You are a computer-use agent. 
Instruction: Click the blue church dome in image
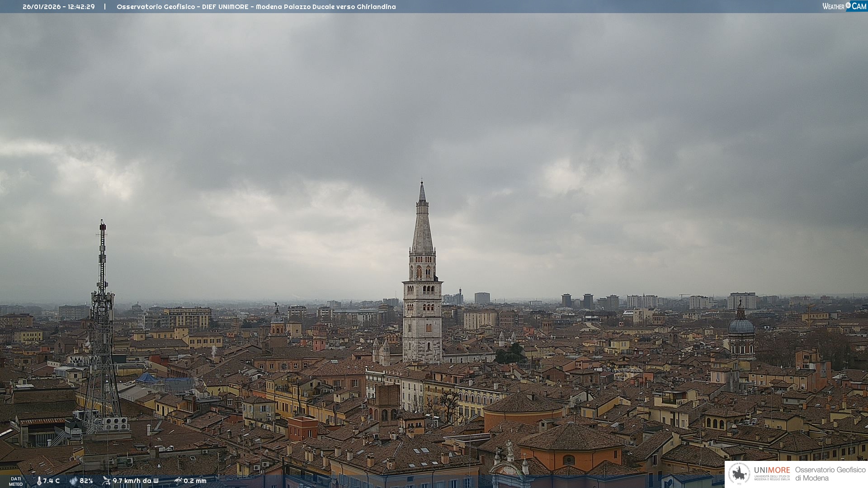pos(741,326)
